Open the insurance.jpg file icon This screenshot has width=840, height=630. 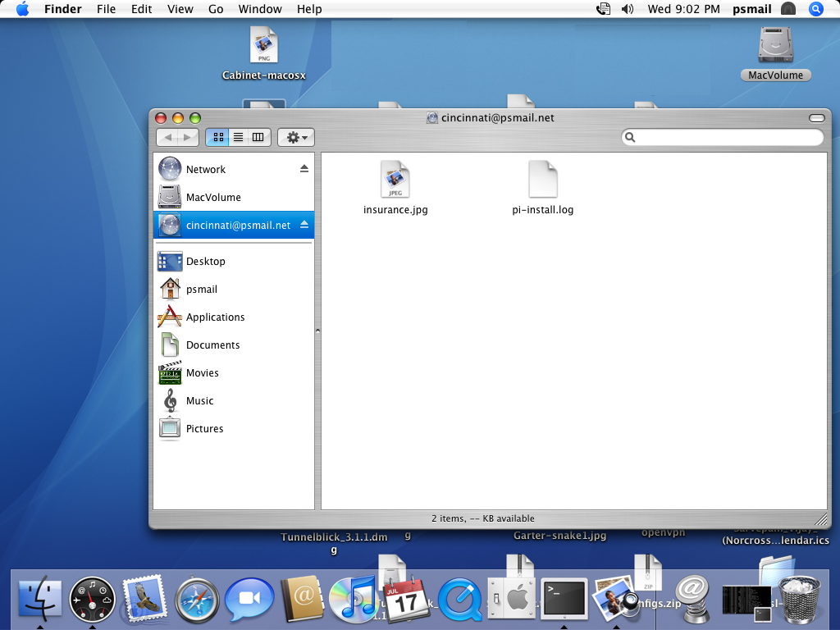click(x=395, y=180)
